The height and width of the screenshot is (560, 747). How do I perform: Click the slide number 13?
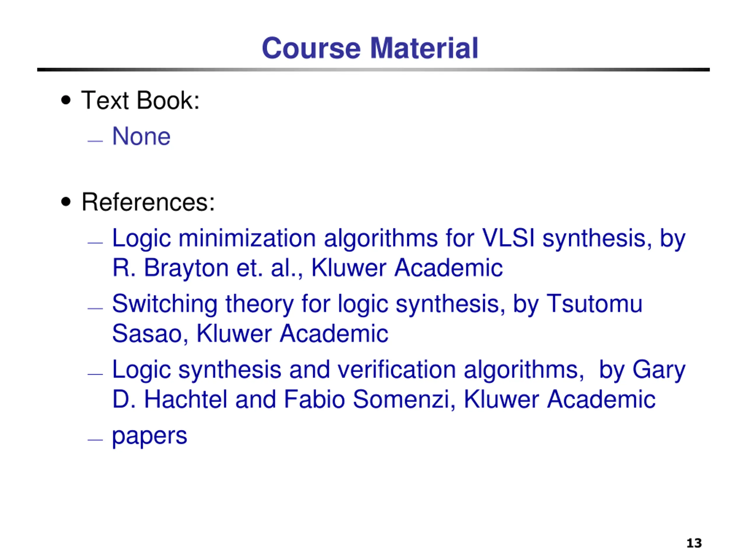(694, 543)
